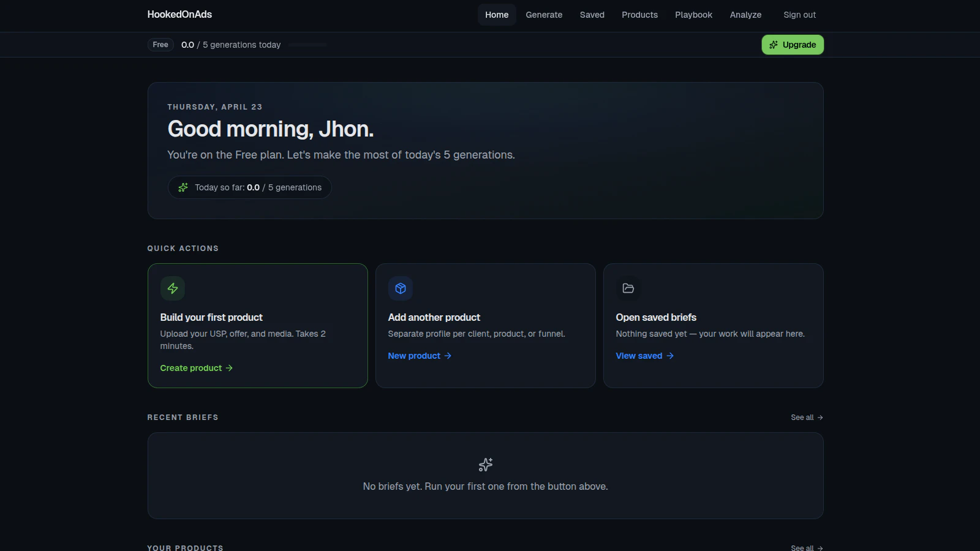
Task: Click the sparkle icon in Today so far pill
Action: tap(183, 187)
